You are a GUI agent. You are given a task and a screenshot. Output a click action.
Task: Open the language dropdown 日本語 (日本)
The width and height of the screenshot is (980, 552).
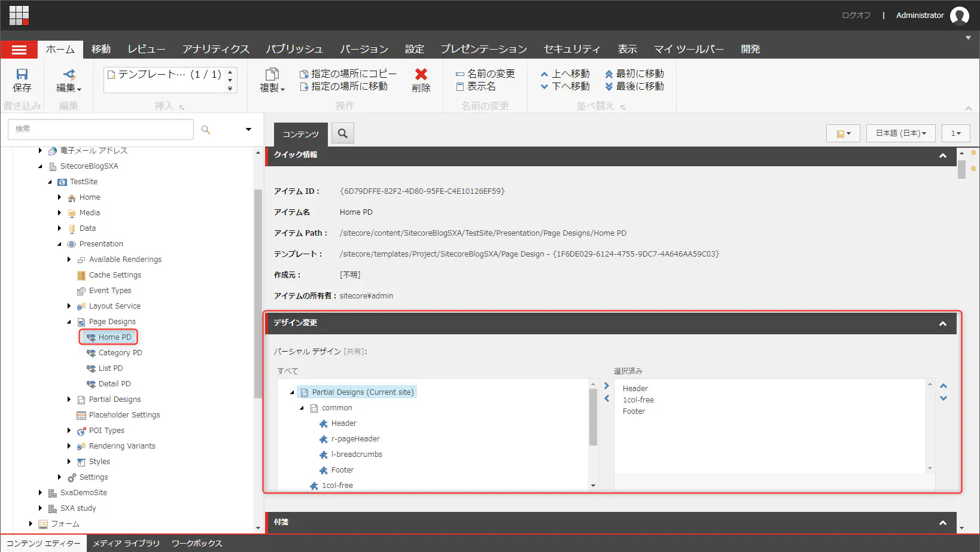(x=900, y=133)
